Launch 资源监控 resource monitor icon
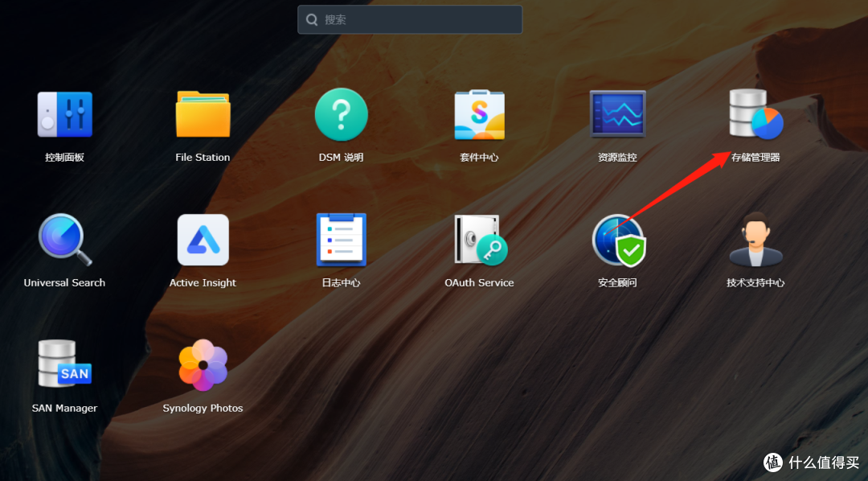The image size is (868, 481). coord(617,114)
